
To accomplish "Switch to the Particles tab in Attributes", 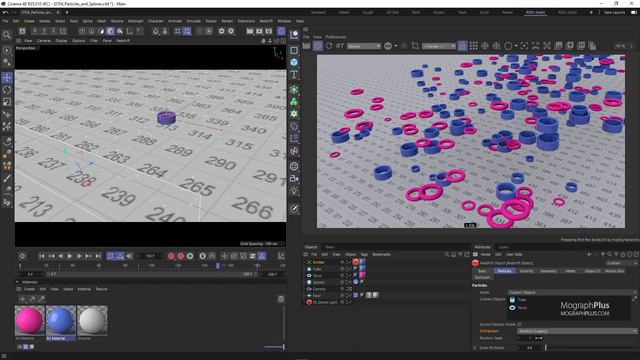I will [x=504, y=271].
